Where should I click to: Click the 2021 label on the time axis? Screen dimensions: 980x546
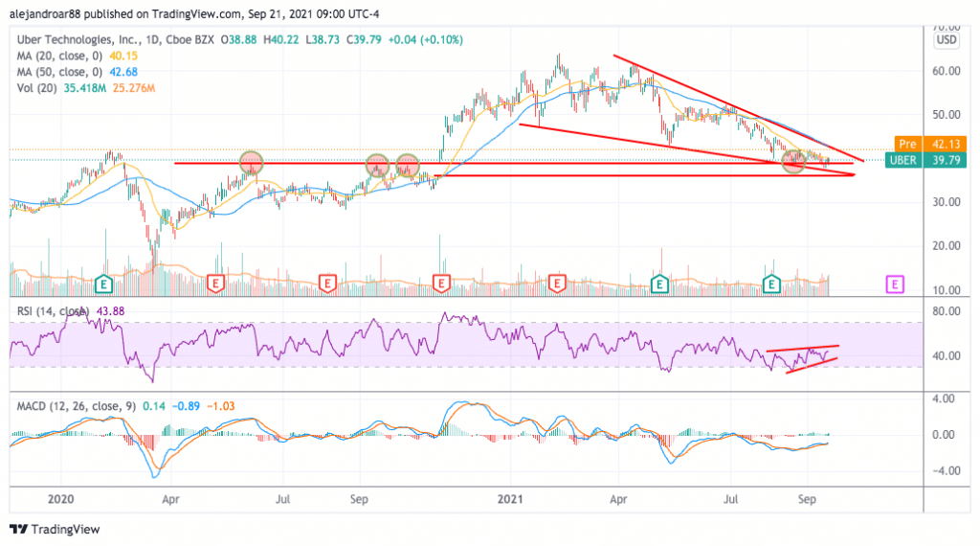510,499
